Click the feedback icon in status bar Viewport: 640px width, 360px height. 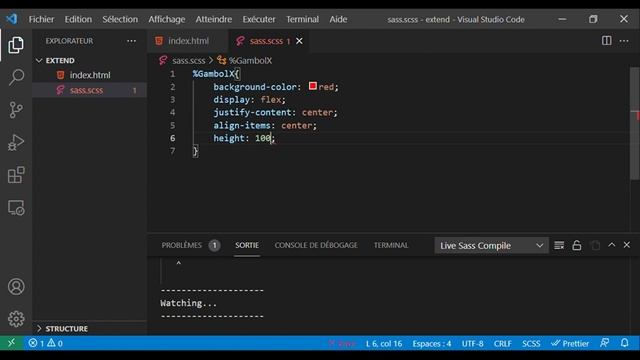tap(604, 343)
